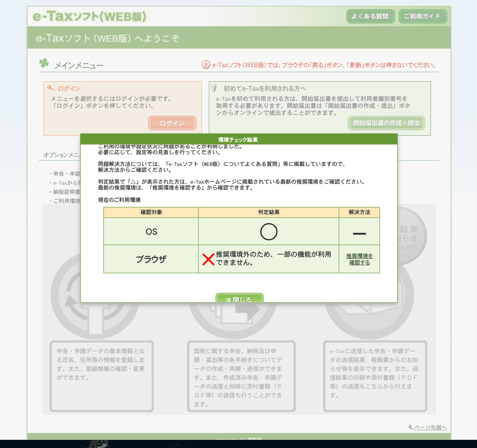Click the 判定結果で「△」 paragraph
The width and height of the screenshot is (477, 448).
[x=231, y=185]
